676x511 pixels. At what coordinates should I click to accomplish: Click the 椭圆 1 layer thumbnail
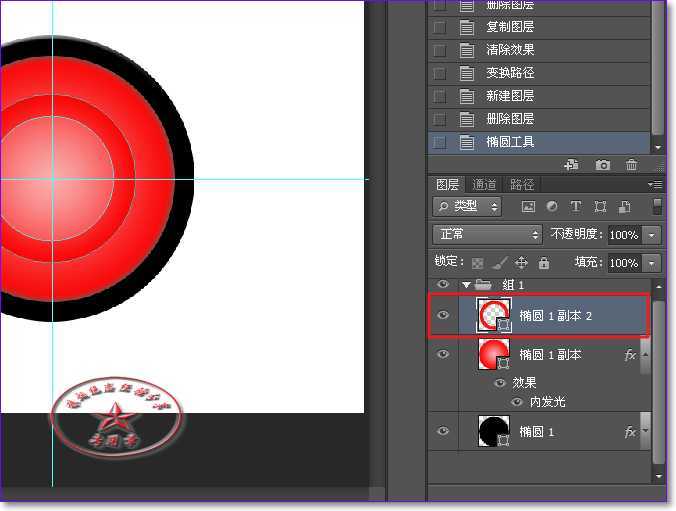494,431
